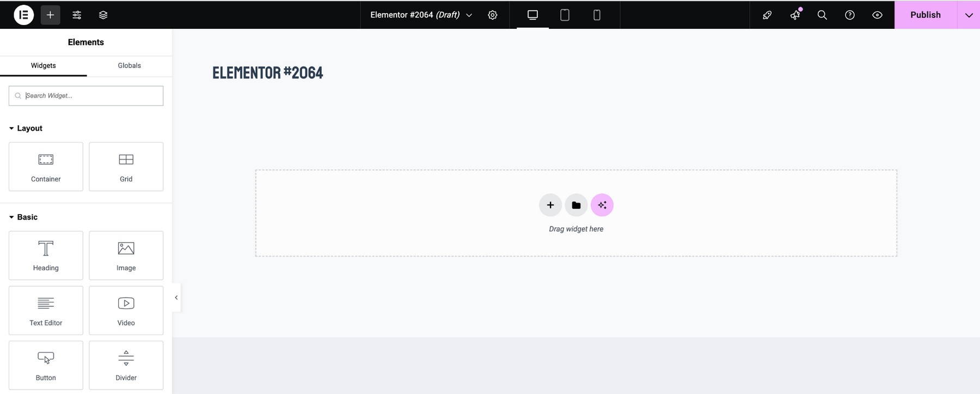Open the template library folder button
980x394 pixels.
point(576,205)
